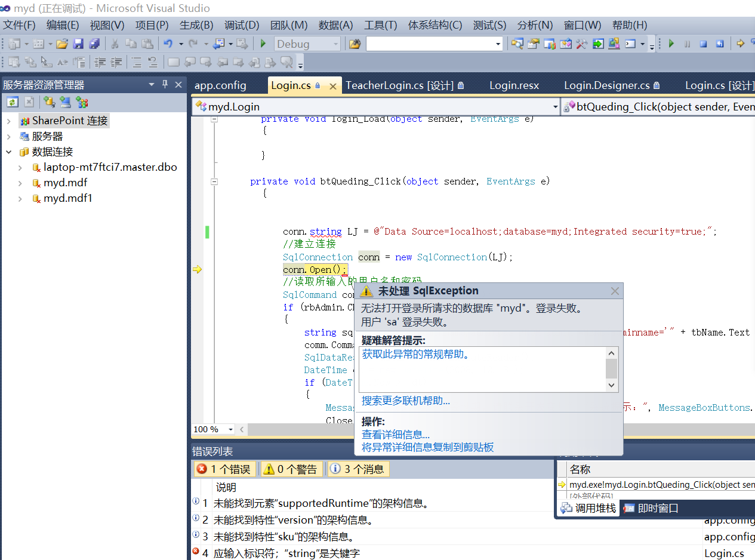Image resolution: width=755 pixels, height=560 pixels.
Task: Click 获取此异常的常规帮助 link
Action: (x=416, y=354)
